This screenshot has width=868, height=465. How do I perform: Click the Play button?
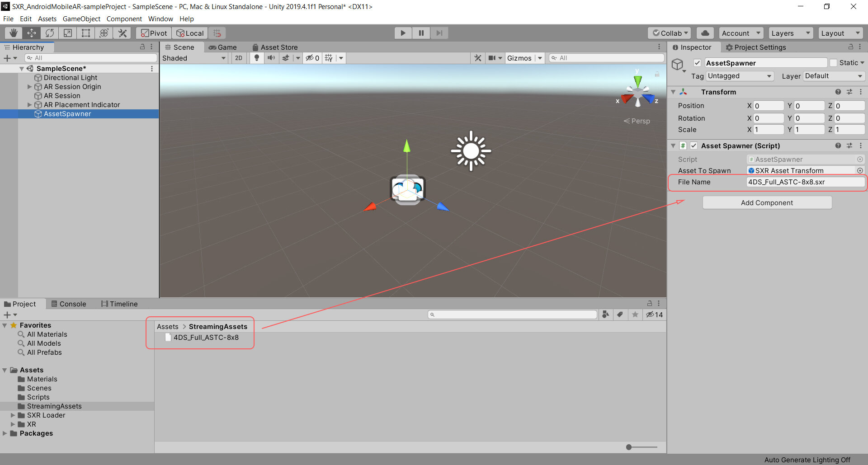tap(403, 33)
